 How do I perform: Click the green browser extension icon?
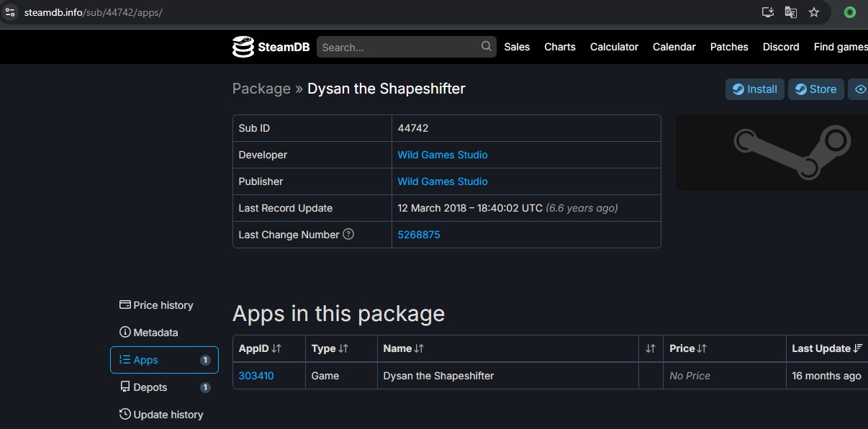(x=850, y=12)
